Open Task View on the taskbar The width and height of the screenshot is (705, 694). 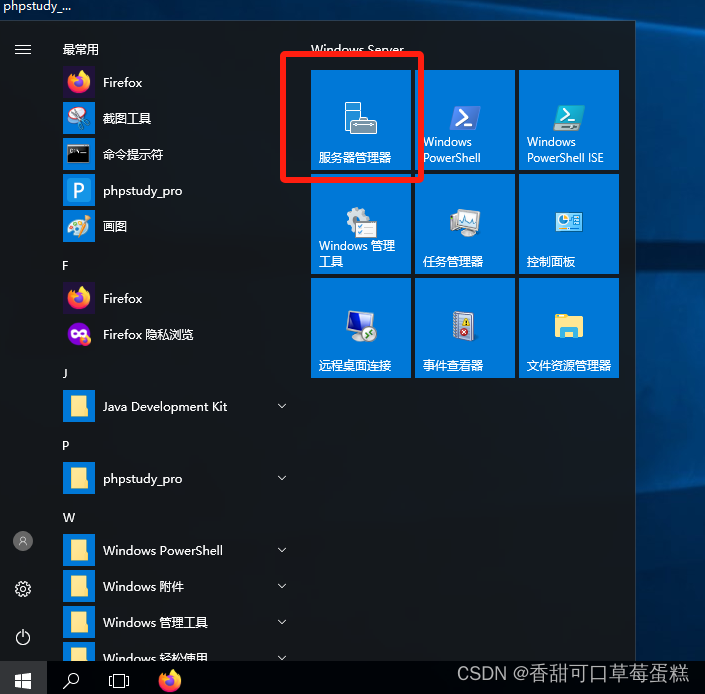tap(119, 681)
